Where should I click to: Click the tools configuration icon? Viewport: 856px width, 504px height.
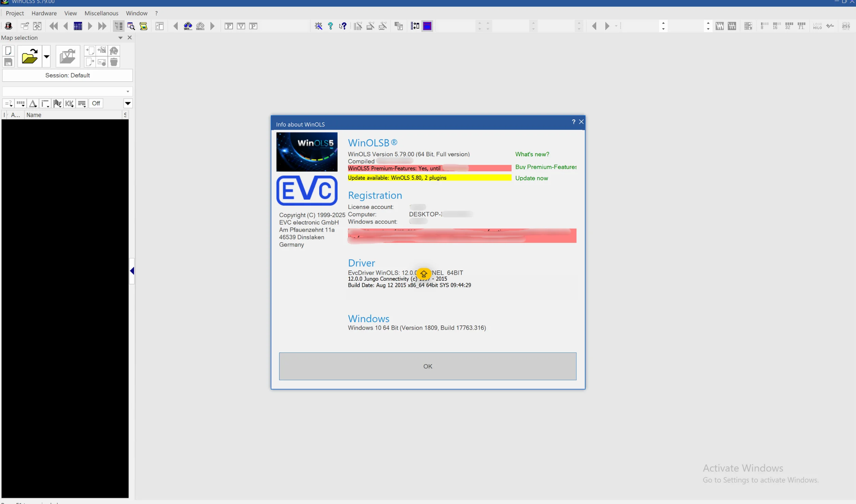pyautogui.click(x=318, y=26)
